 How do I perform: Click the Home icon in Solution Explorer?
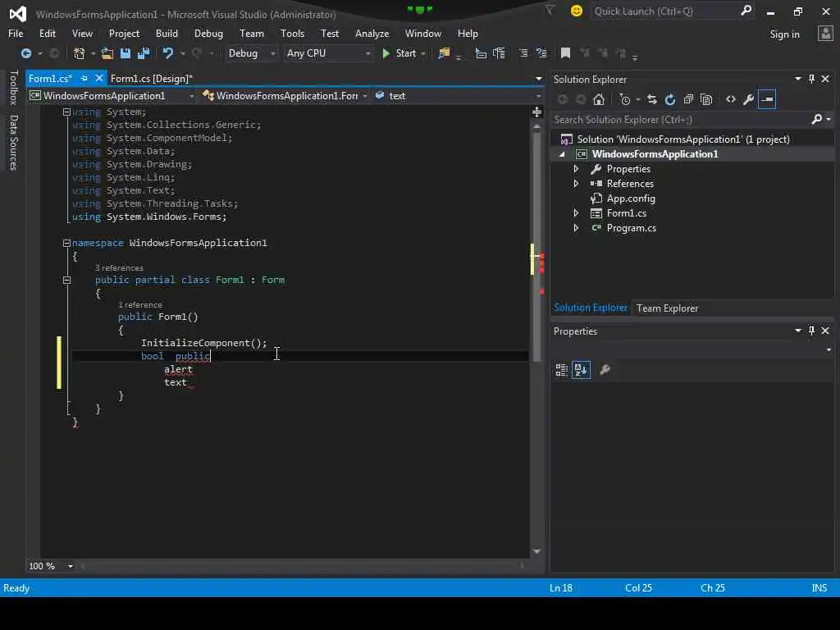599,99
